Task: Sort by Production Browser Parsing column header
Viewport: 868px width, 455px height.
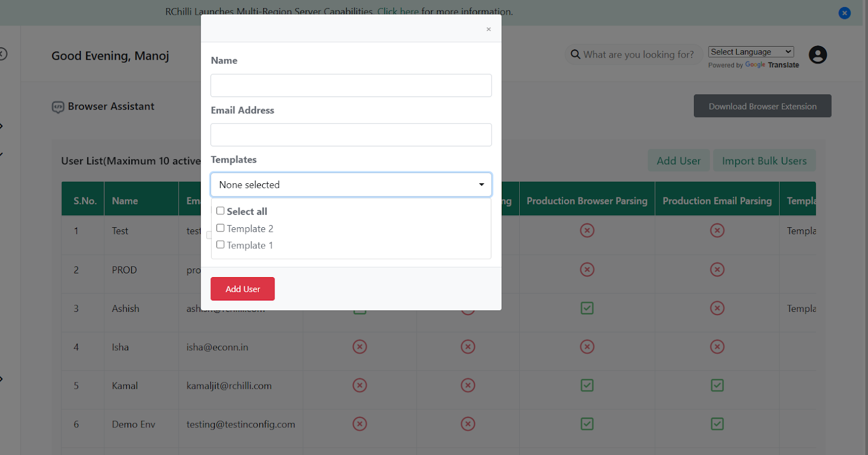Action: pos(587,201)
